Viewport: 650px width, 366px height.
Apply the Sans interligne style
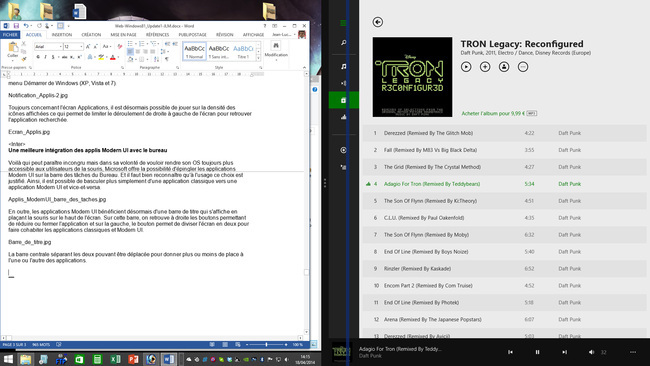click(218, 51)
